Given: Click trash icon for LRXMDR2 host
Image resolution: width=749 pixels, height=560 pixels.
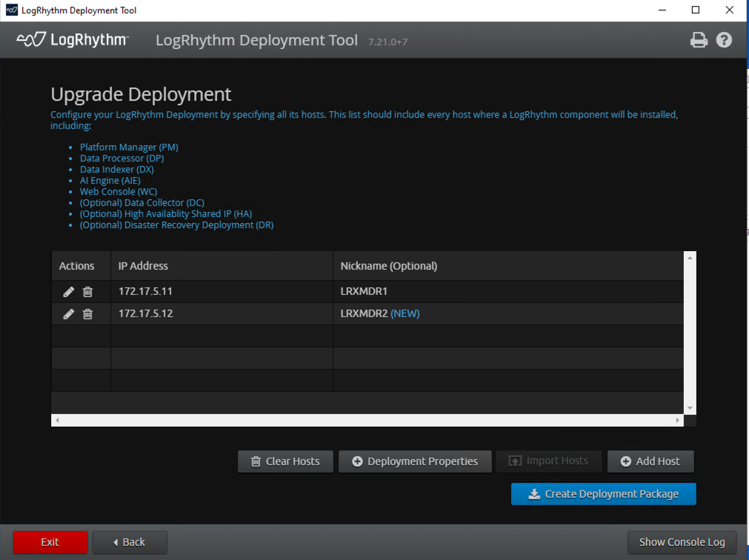Looking at the screenshot, I should 87,314.
